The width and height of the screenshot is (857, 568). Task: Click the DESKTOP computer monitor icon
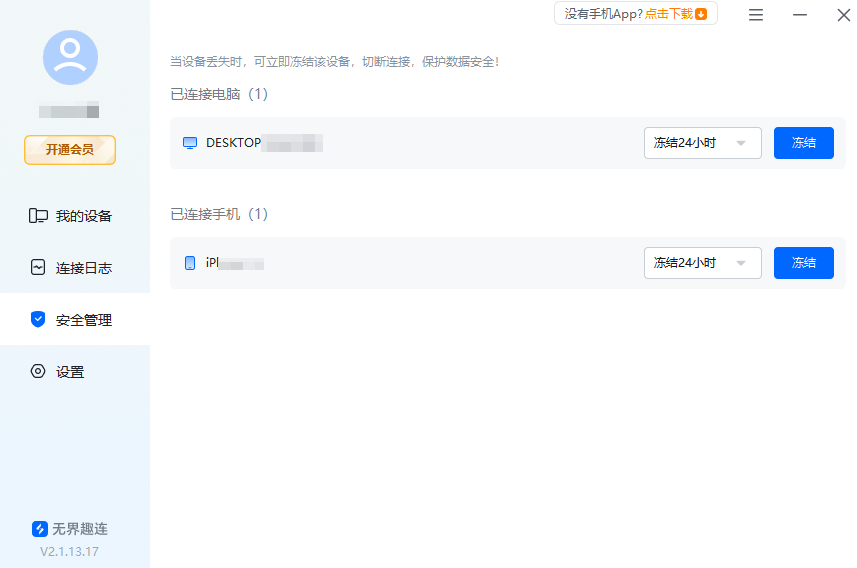pos(190,143)
